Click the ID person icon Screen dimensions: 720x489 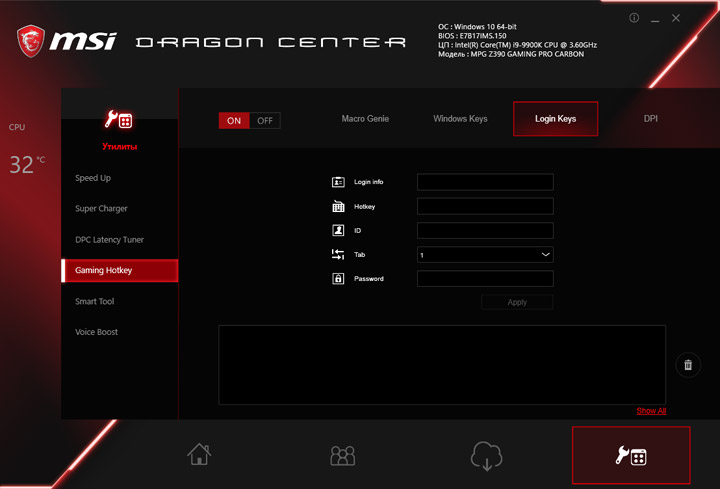(338, 230)
